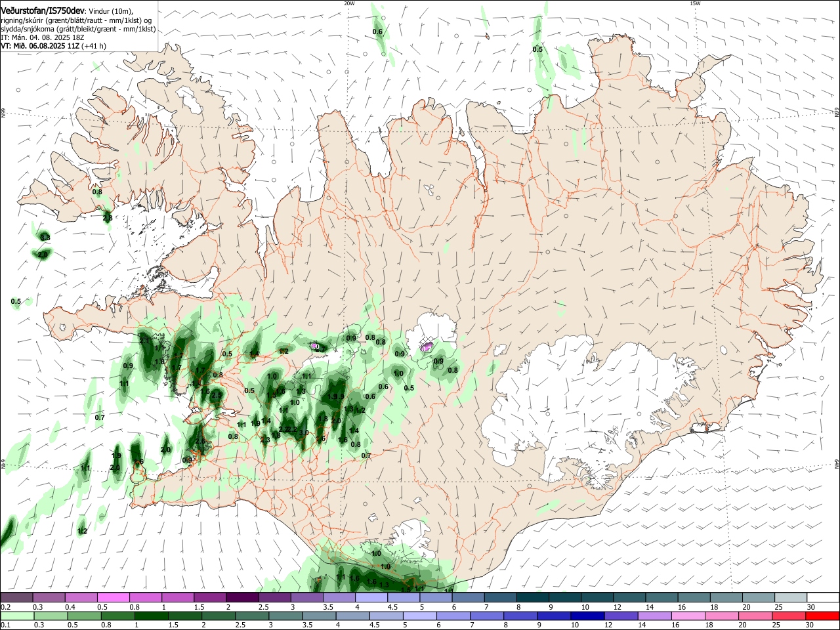Viewport: 840px width, 630px height.
Task: Select top-row snow swatch from 18 to 20
Action: (726, 597)
